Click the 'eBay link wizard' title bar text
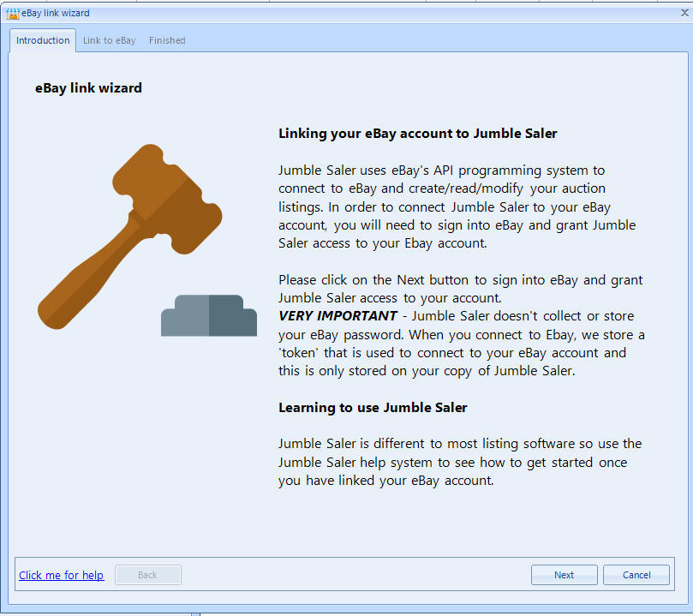This screenshot has height=616, width=693. [x=55, y=13]
